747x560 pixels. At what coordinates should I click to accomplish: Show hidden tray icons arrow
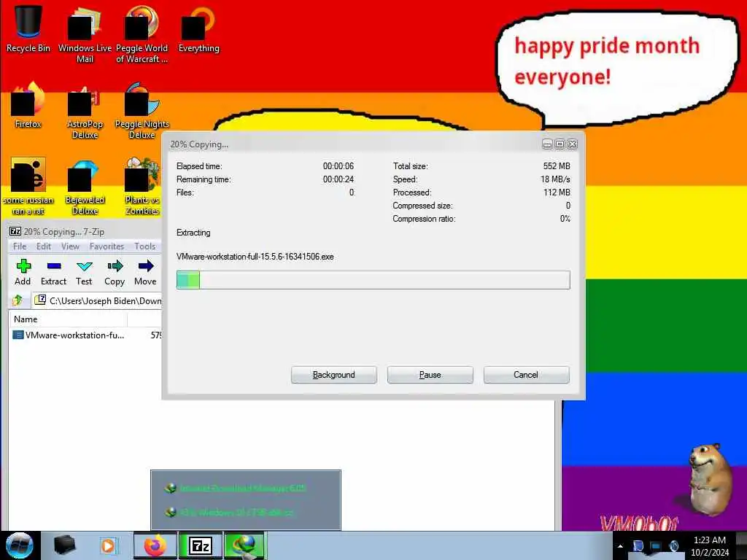[620, 546]
